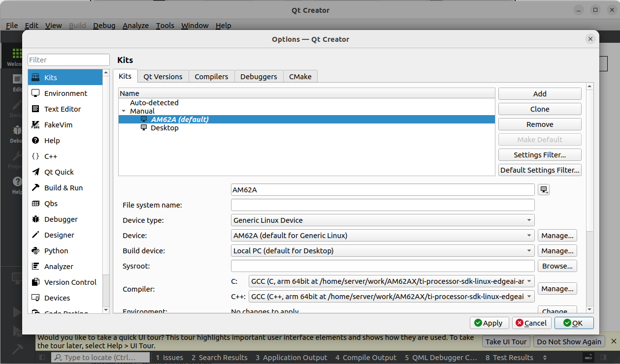Open the Python options category
Viewport: 620px width, 364px height.
click(x=65, y=251)
